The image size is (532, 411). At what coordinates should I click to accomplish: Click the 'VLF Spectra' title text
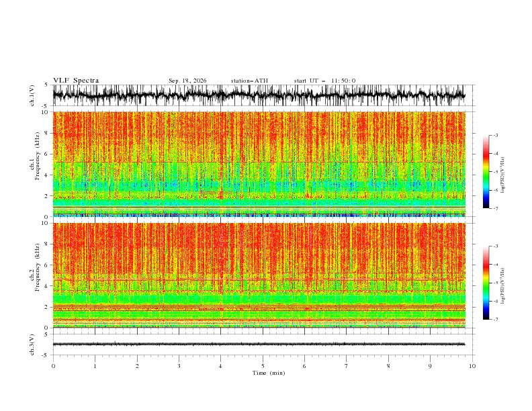point(76,81)
